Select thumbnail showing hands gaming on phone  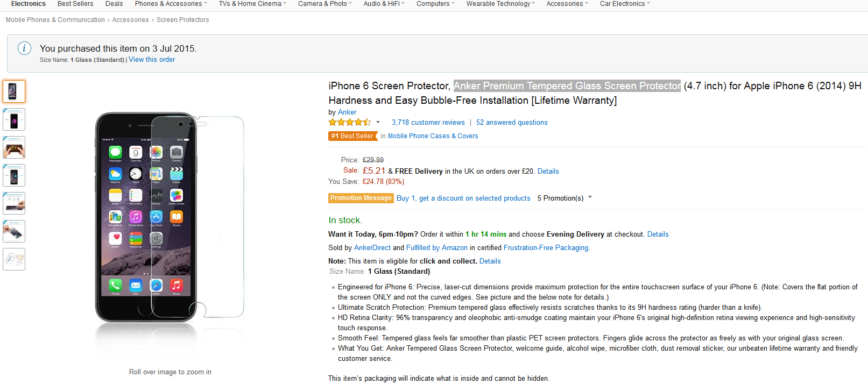[14, 147]
